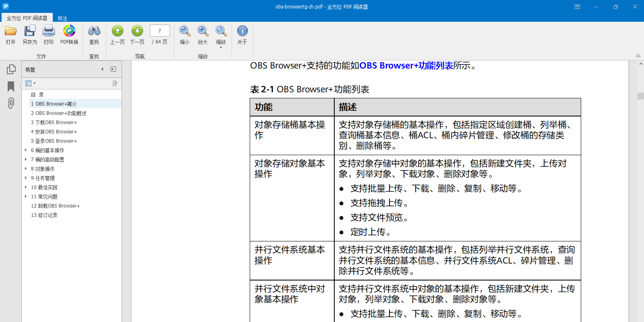This screenshot has width=644, height=322.
Task: Switch to the 标注 ribbon tab
Action: tap(62, 18)
